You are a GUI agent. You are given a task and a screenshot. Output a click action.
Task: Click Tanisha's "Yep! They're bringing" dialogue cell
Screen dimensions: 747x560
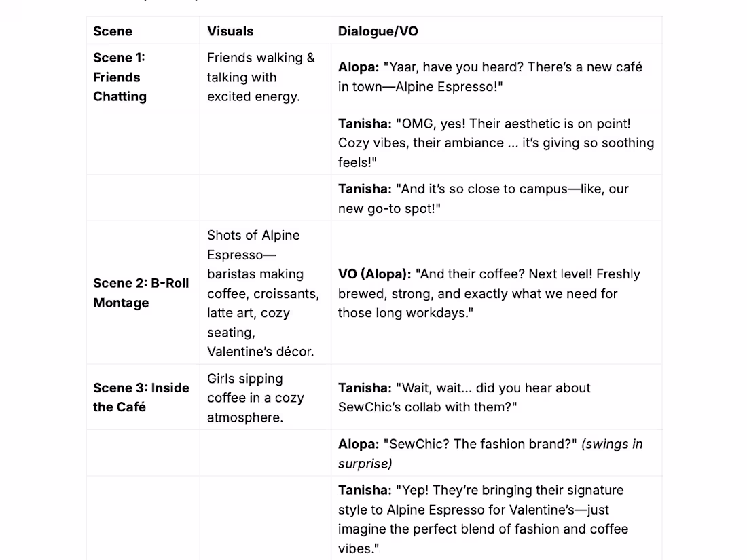483,519
